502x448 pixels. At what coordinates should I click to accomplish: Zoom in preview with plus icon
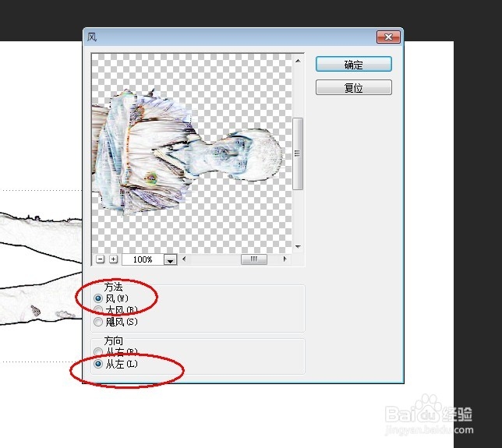click(113, 259)
